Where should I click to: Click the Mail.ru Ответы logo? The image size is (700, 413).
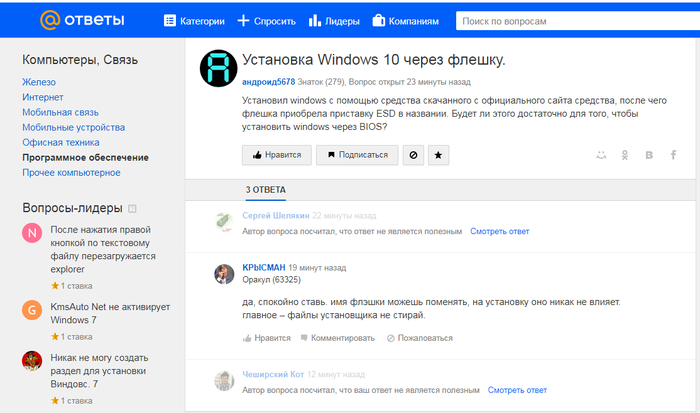click(85, 20)
